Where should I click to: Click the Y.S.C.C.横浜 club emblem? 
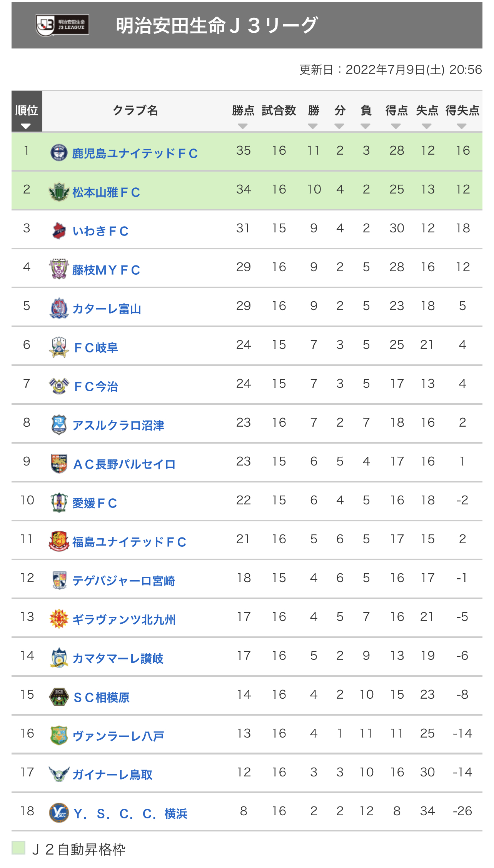point(59,813)
